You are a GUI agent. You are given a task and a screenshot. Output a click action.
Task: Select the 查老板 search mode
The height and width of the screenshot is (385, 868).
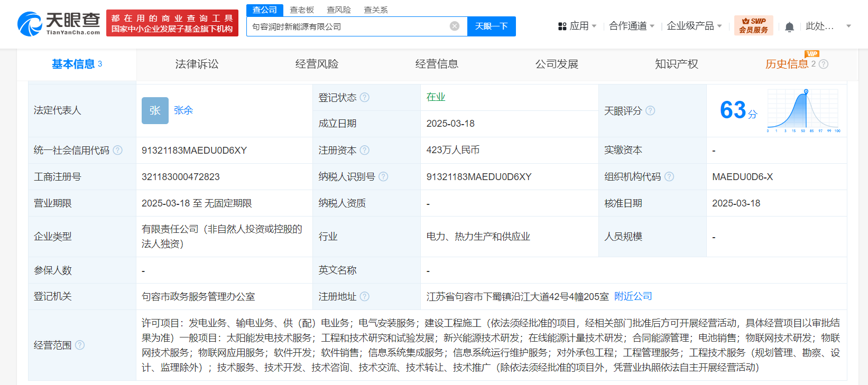tap(302, 10)
